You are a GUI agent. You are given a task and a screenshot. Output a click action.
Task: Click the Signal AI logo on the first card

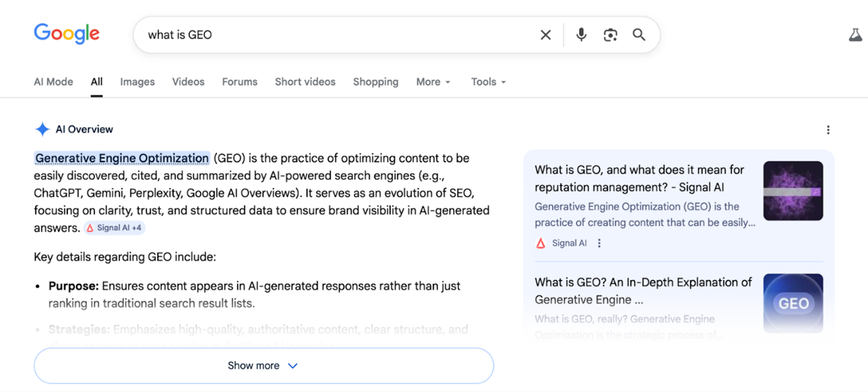[540, 242]
